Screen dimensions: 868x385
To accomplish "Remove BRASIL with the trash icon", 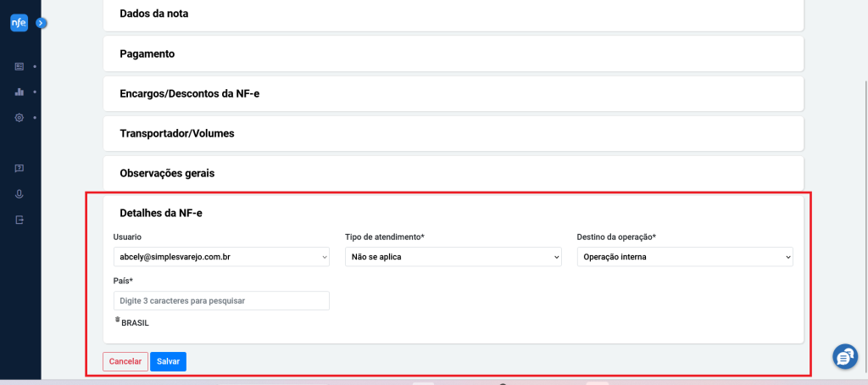I will [x=117, y=320].
